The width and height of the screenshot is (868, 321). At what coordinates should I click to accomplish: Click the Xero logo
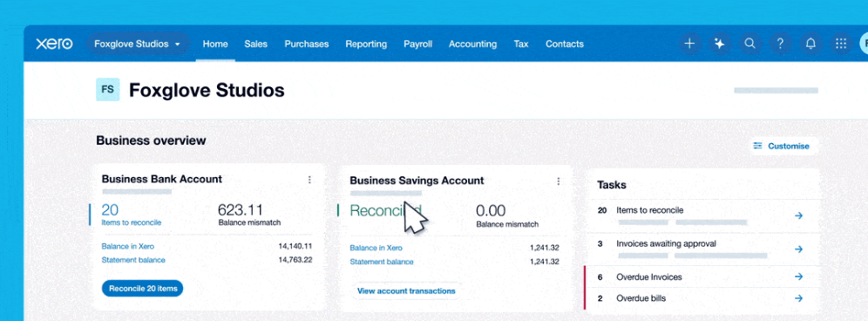point(54,44)
